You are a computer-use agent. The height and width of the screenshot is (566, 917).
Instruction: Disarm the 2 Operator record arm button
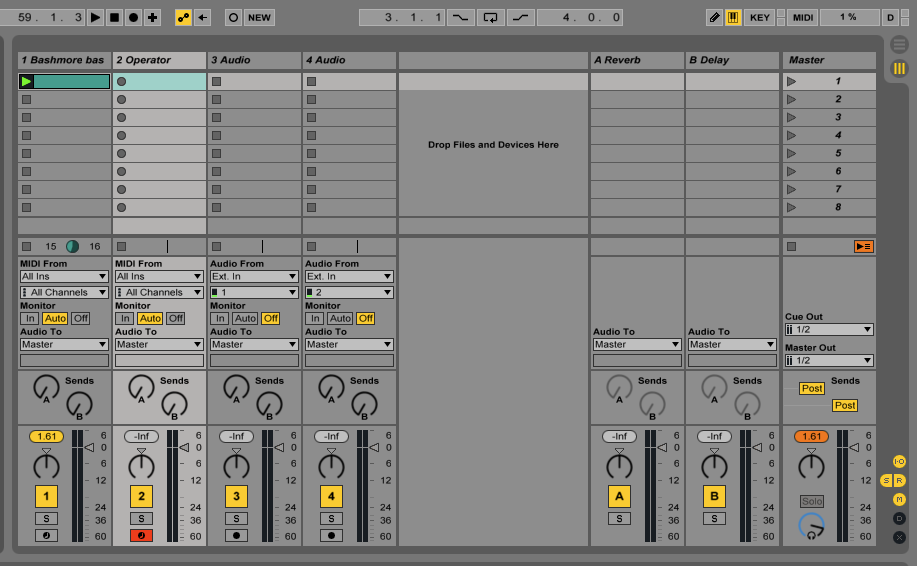[142, 536]
